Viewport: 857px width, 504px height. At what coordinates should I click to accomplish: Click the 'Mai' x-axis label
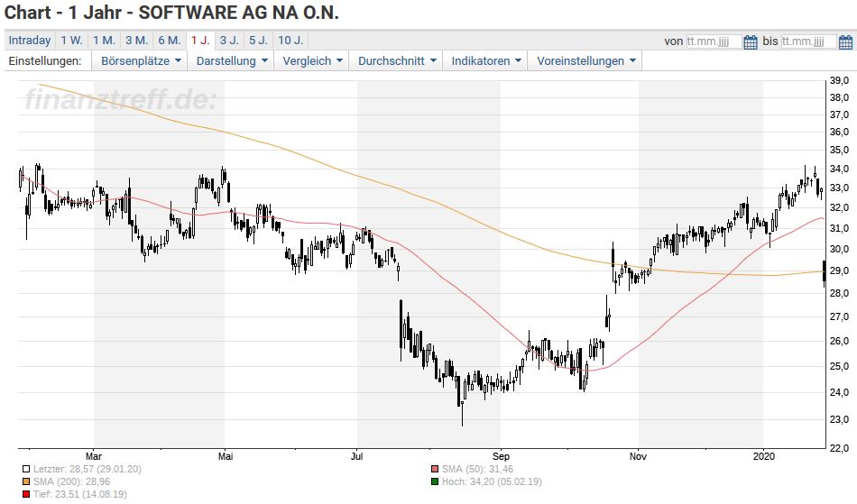[226, 456]
